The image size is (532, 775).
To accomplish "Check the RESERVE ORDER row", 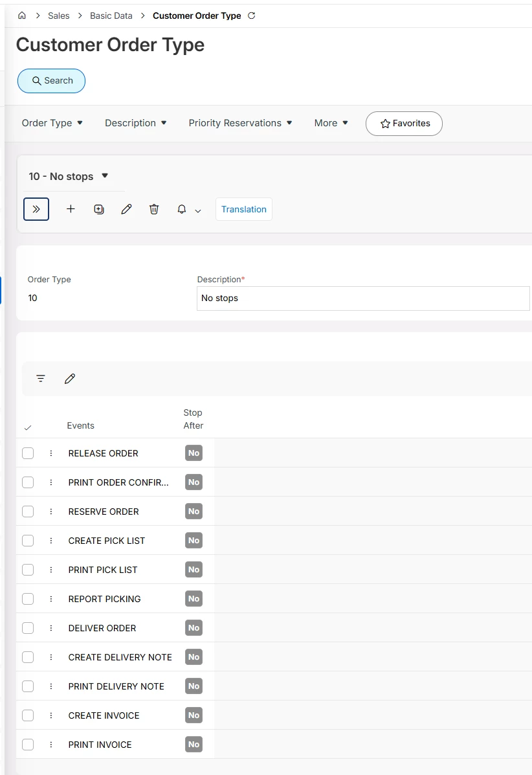I will pyautogui.click(x=28, y=511).
